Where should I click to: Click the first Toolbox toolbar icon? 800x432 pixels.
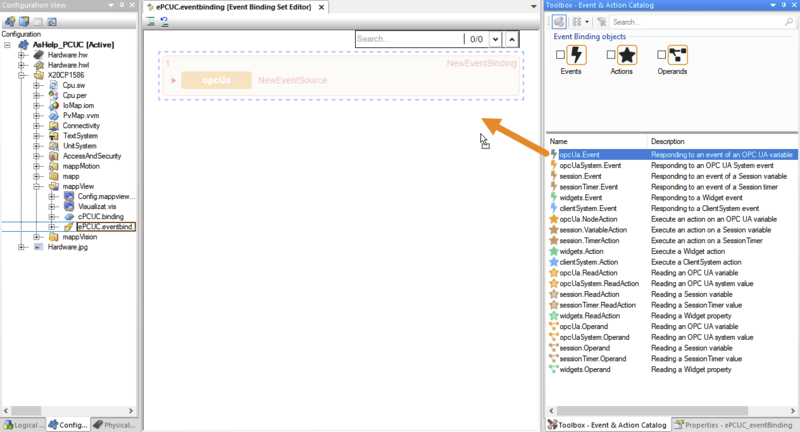[x=559, y=22]
